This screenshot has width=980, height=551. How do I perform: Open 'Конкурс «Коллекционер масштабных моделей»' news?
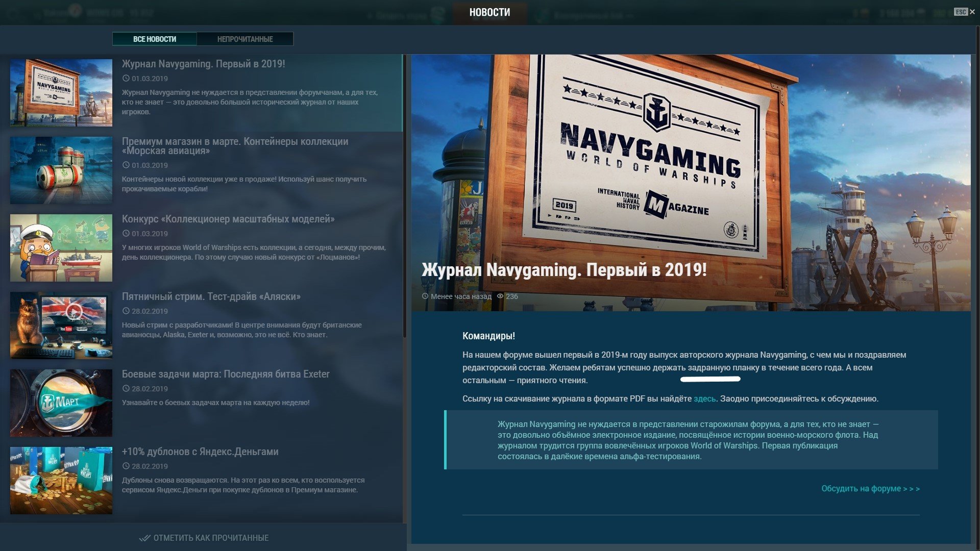coord(228,219)
